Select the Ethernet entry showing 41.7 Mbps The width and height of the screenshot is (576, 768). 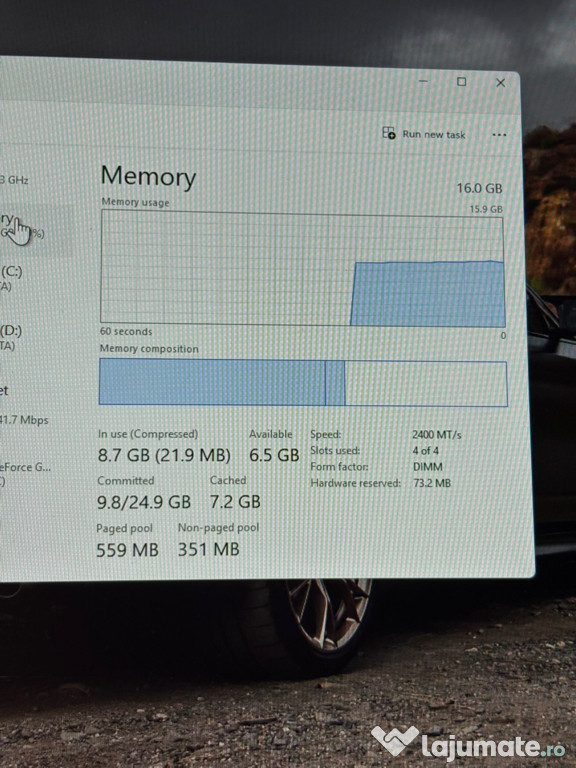24,405
